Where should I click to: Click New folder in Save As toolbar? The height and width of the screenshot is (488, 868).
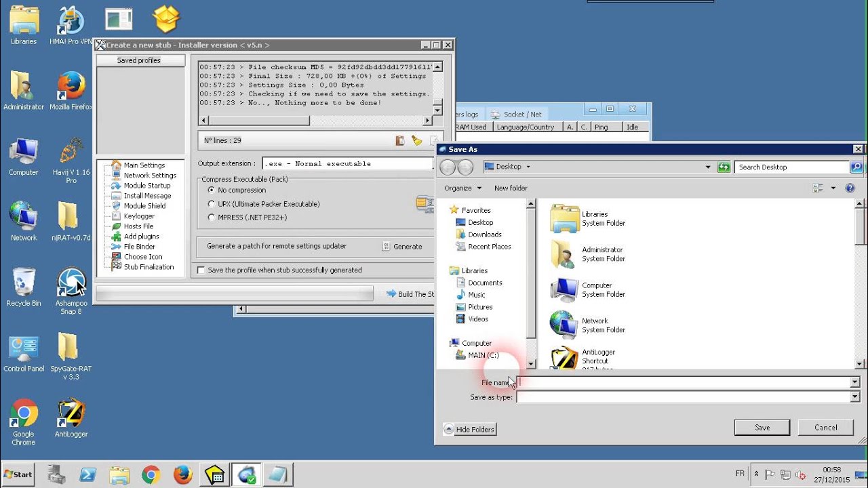[511, 188]
